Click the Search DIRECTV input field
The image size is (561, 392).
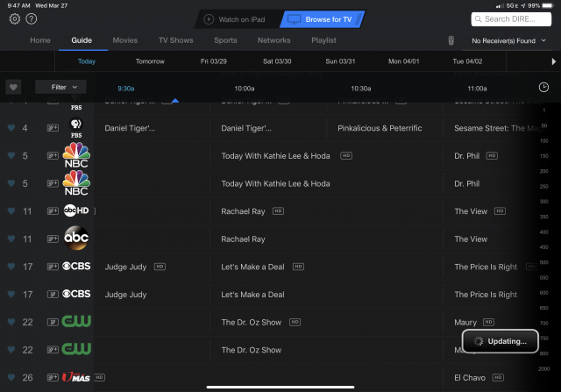pos(511,19)
